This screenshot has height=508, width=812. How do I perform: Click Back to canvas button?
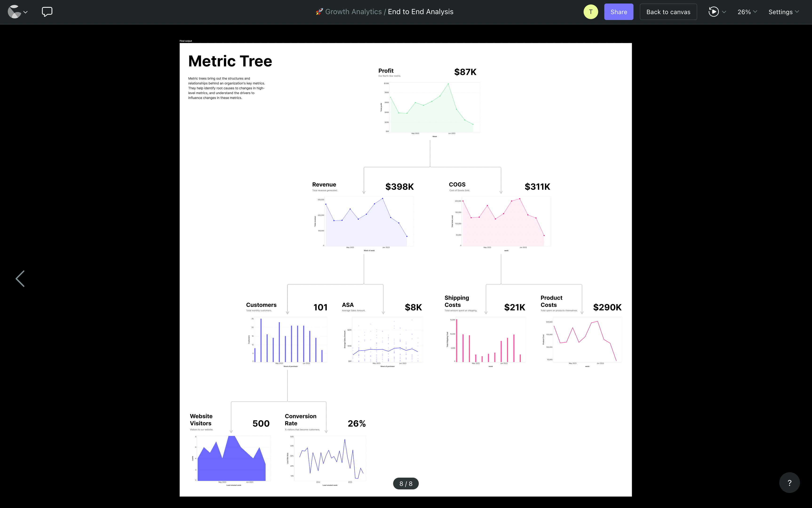pyautogui.click(x=668, y=12)
